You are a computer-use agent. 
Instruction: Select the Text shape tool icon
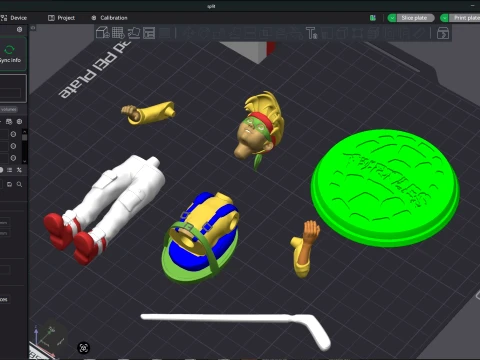(311, 33)
